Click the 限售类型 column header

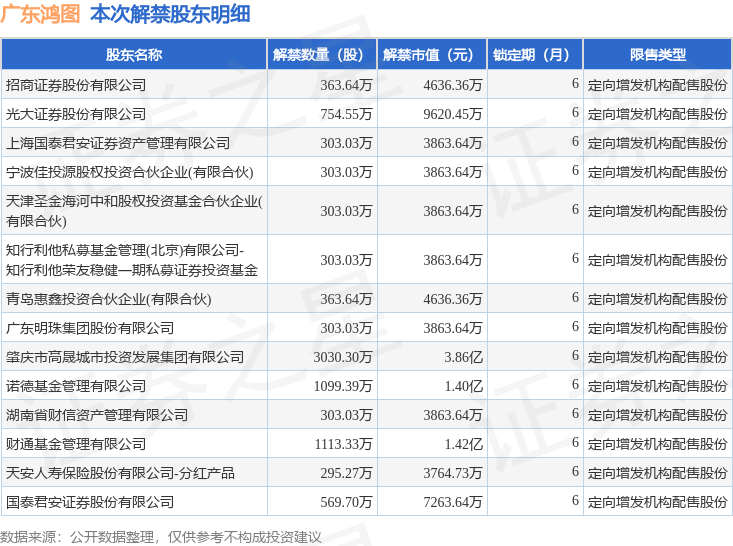[x=657, y=55]
